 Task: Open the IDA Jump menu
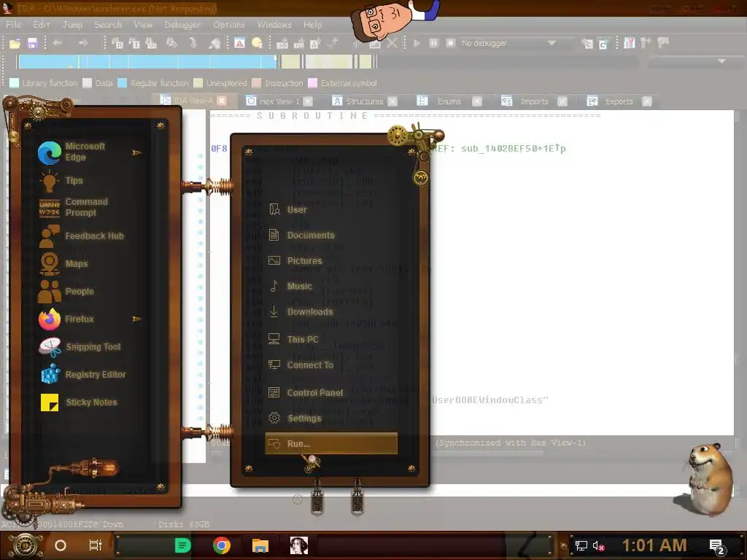[x=72, y=24]
